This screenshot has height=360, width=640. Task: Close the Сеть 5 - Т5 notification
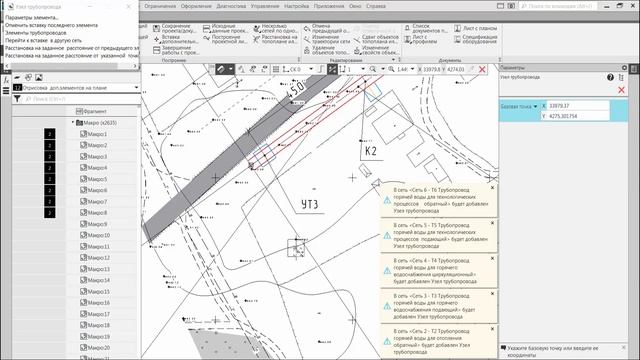coord(492,223)
